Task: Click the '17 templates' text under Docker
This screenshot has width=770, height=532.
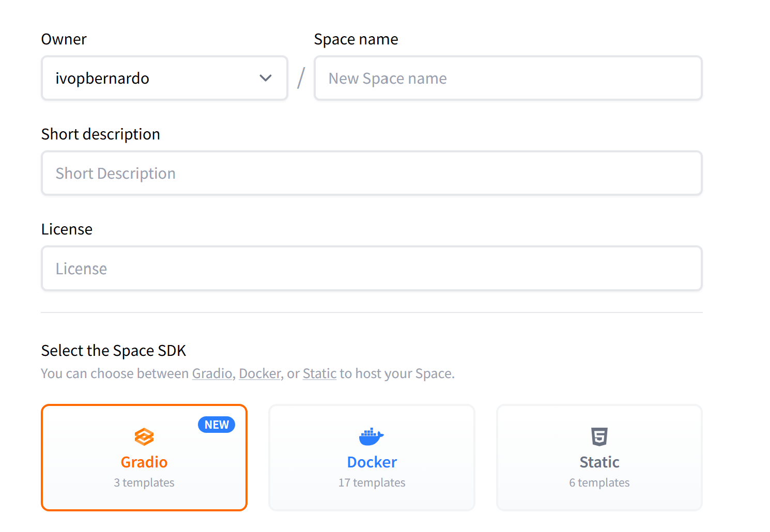Action: pyautogui.click(x=372, y=482)
